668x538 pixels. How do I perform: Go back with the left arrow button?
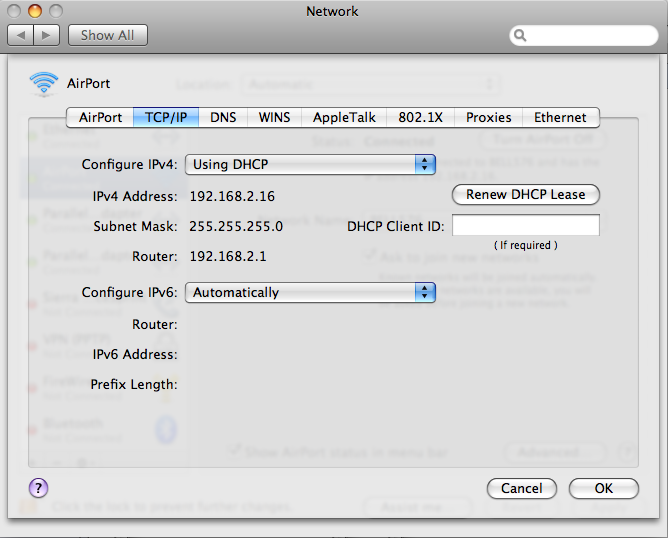(x=20, y=35)
